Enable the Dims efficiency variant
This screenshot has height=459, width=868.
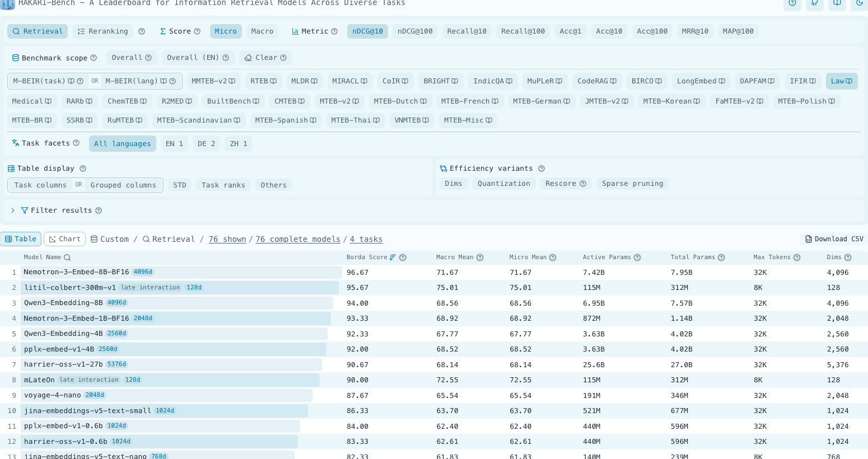click(454, 184)
